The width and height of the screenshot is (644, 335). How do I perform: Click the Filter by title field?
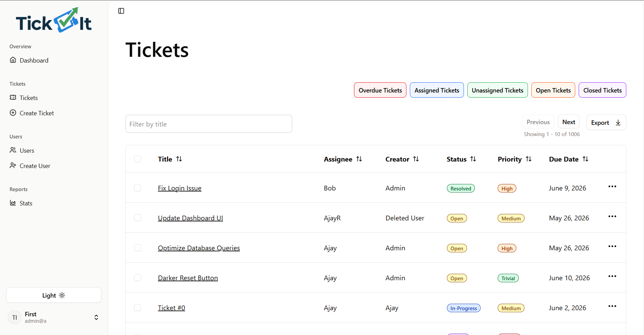pos(209,124)
